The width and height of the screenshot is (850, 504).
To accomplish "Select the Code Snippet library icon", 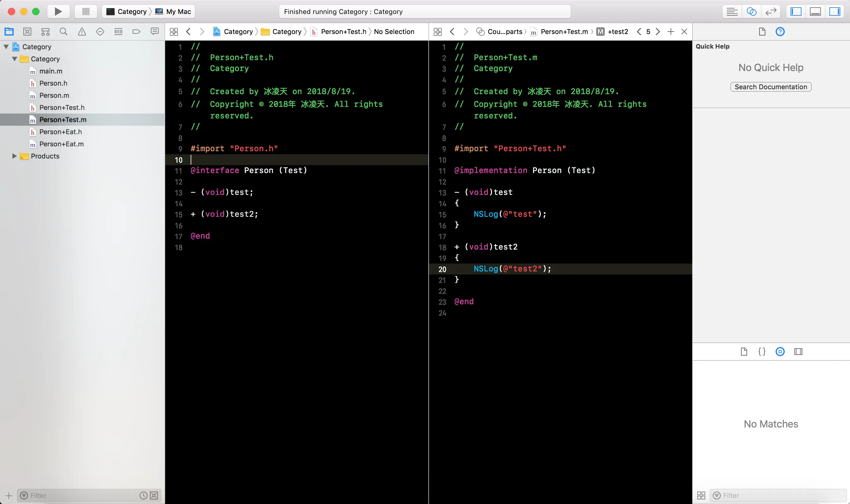I will [762, 352].
